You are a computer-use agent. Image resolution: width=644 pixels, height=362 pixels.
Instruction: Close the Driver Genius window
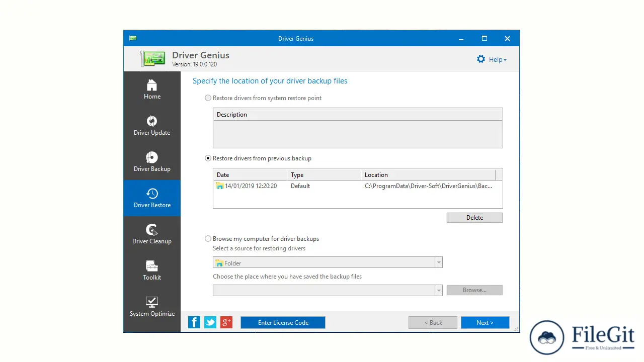coord(507,38)
